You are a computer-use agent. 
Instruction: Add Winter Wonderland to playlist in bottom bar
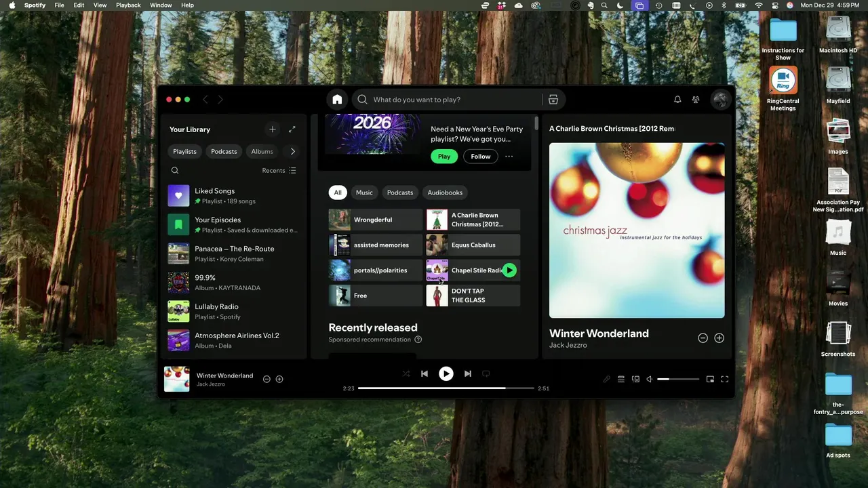pos(279,379)
